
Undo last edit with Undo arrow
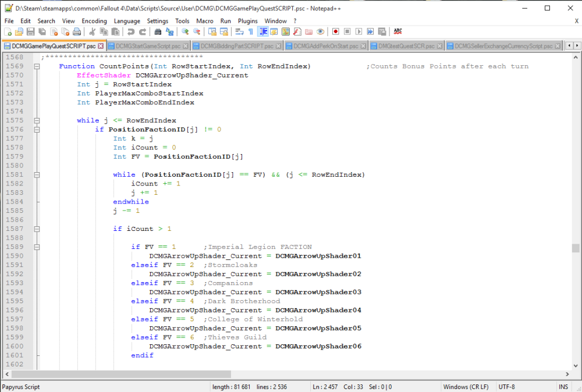click(x=130, y=32)
